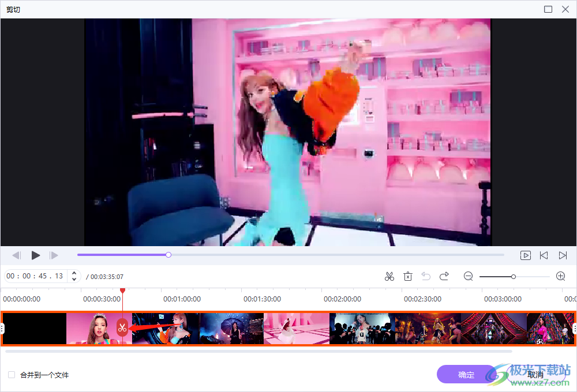
Task: Click the timeline zoom slider handle
Action: (514, 277)
